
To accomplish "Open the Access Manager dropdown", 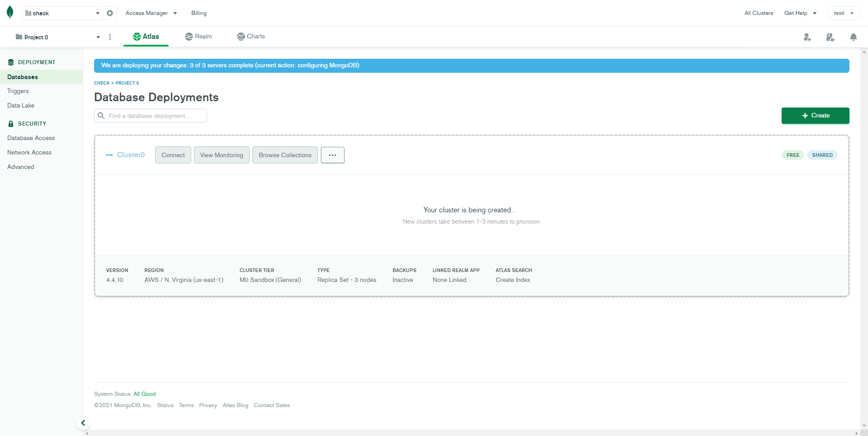I will [x=151, y=13].
